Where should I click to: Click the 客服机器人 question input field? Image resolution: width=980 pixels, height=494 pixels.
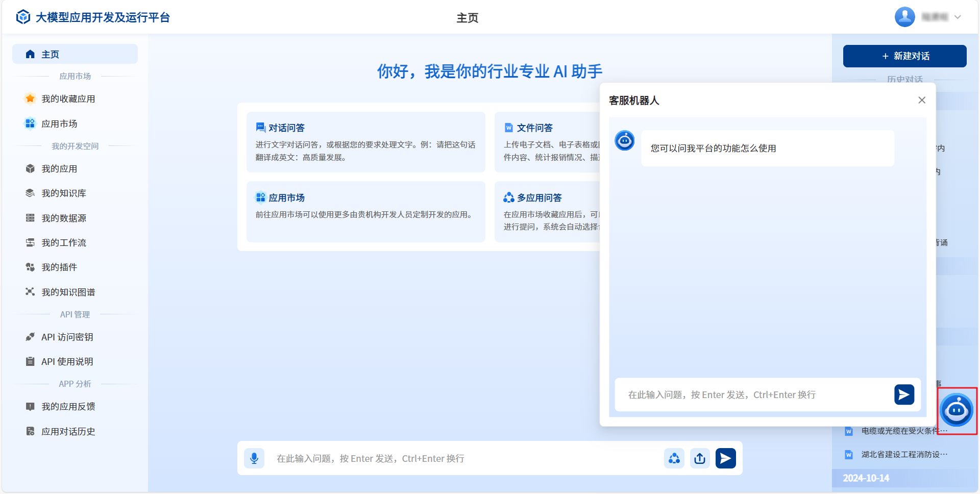753,394
